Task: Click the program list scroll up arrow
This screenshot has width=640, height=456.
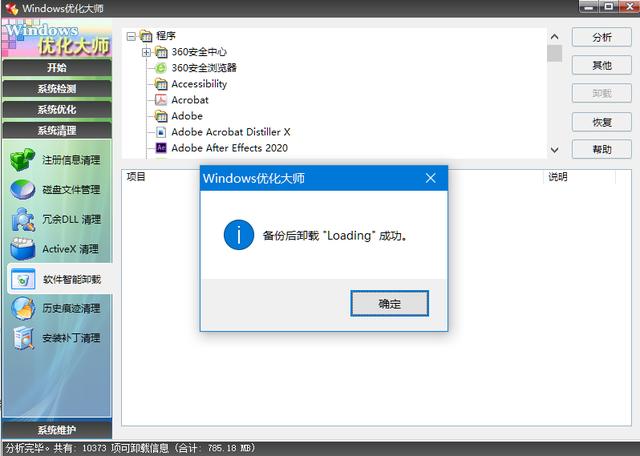Action: click(554, 37)
